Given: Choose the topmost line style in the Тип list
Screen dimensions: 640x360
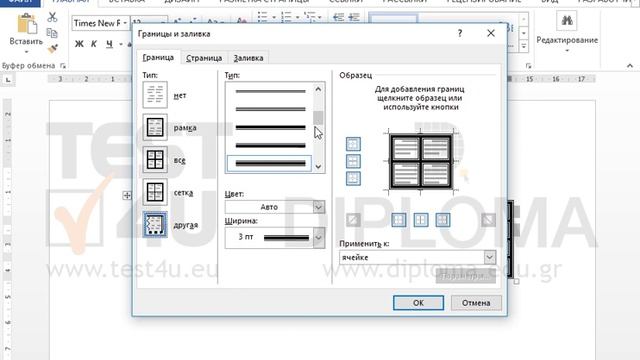Looking at the screenshot, I should pos(269,91).
